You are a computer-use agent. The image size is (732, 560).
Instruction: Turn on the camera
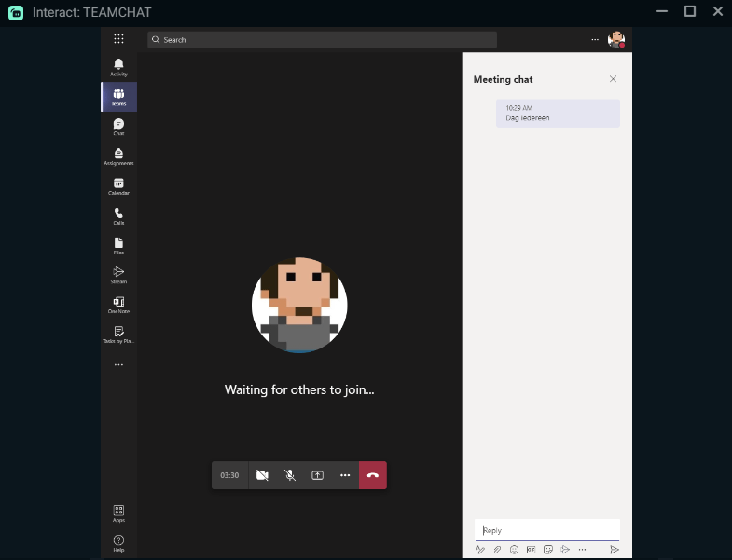coord(262,475)
